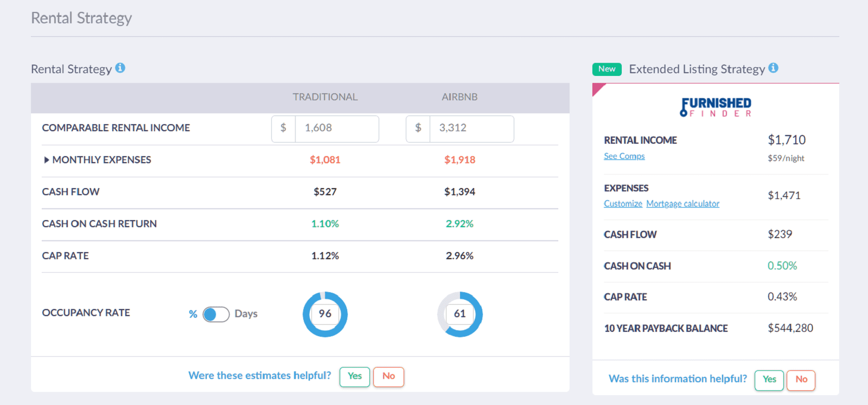The image size is (868, 405).
Task: Select the Traditional column header
Action: [325, 97]
